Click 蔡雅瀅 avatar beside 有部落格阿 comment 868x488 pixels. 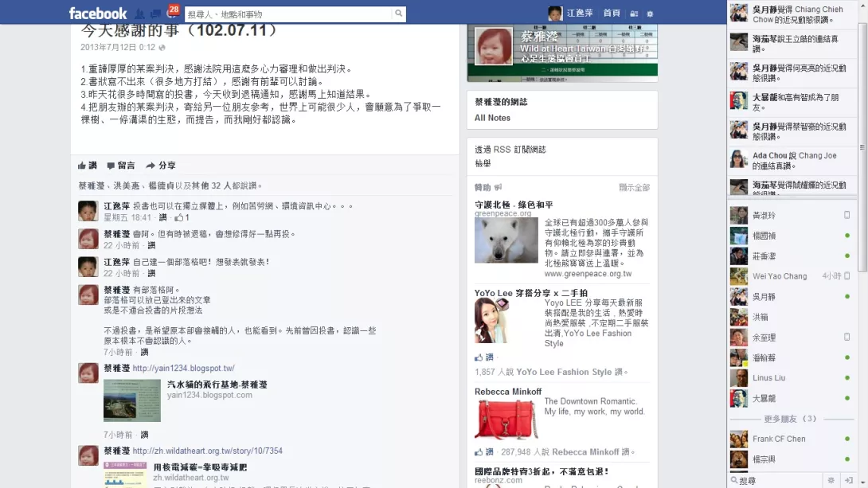pyautogui.click(x=88, y=295)
